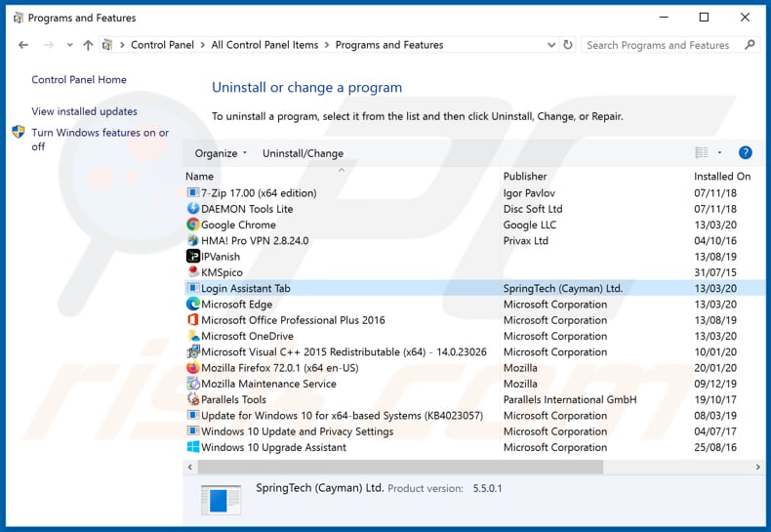The width and height of the screenshot is (771, 532).
Task: Click the Google Chrome icon in list
Action: (x=193, y=225)
